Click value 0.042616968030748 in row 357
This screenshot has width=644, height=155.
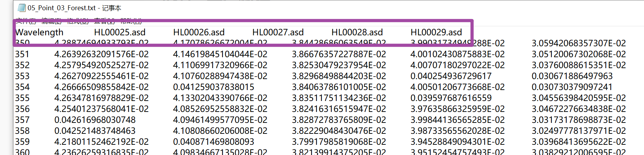[95, 120]
